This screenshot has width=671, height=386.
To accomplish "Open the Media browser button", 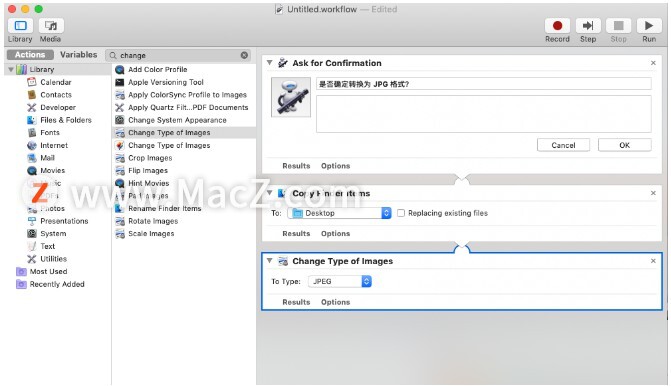I will (51, 26).
